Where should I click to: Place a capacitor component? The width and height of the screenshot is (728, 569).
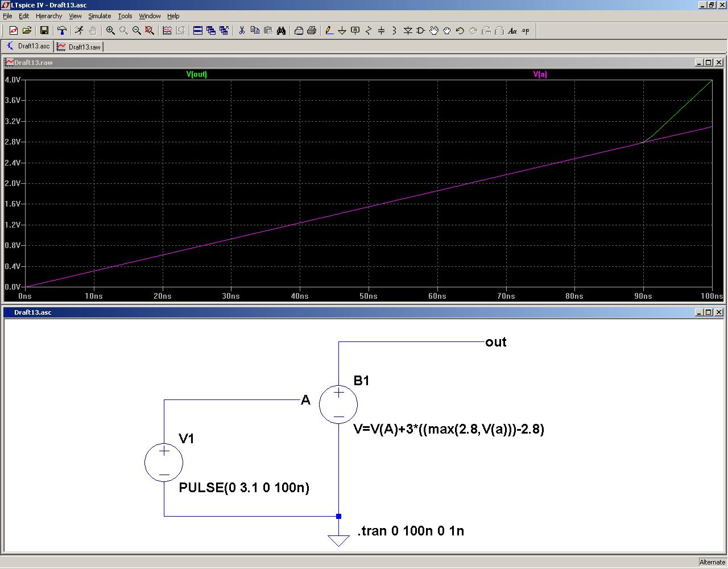tap(382, 31)
